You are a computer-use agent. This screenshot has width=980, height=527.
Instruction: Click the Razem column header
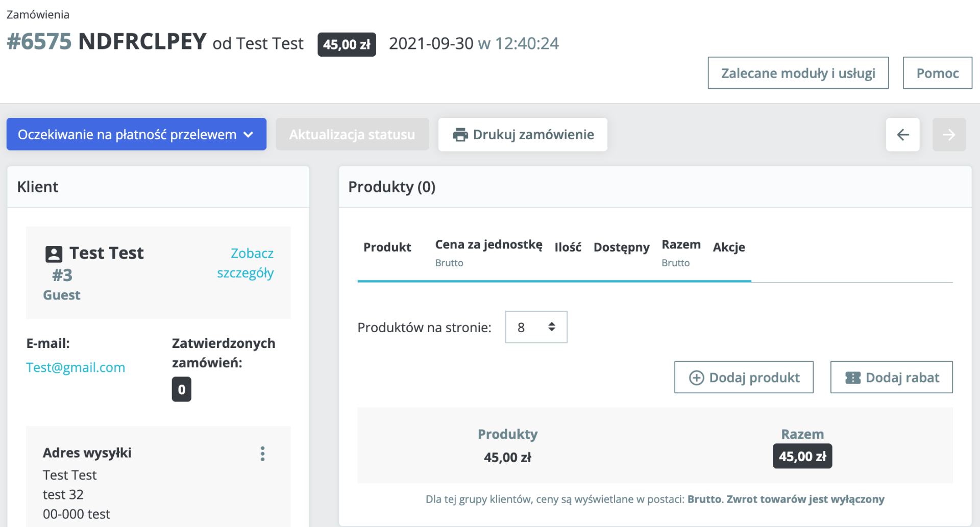pyautogui.click(x=681, y=245)
